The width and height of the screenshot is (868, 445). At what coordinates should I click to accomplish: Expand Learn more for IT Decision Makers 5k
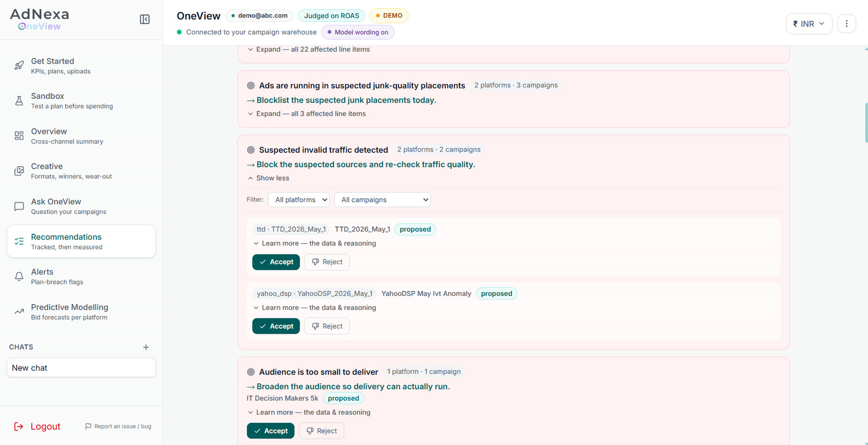tap(309, 412)
